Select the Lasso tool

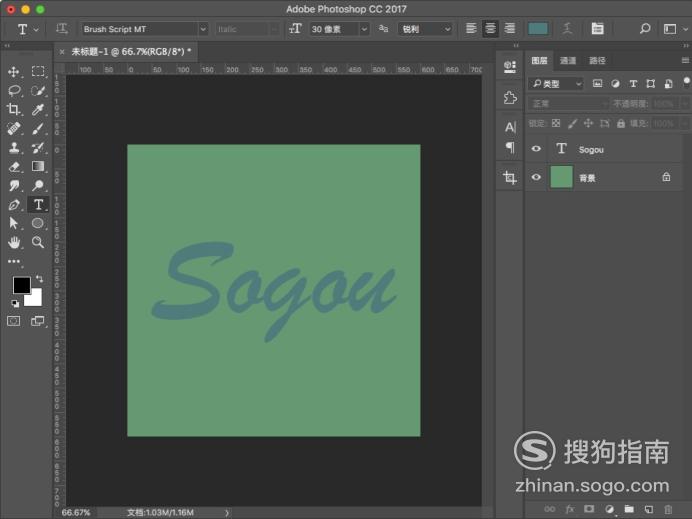[x=14, y=91]
